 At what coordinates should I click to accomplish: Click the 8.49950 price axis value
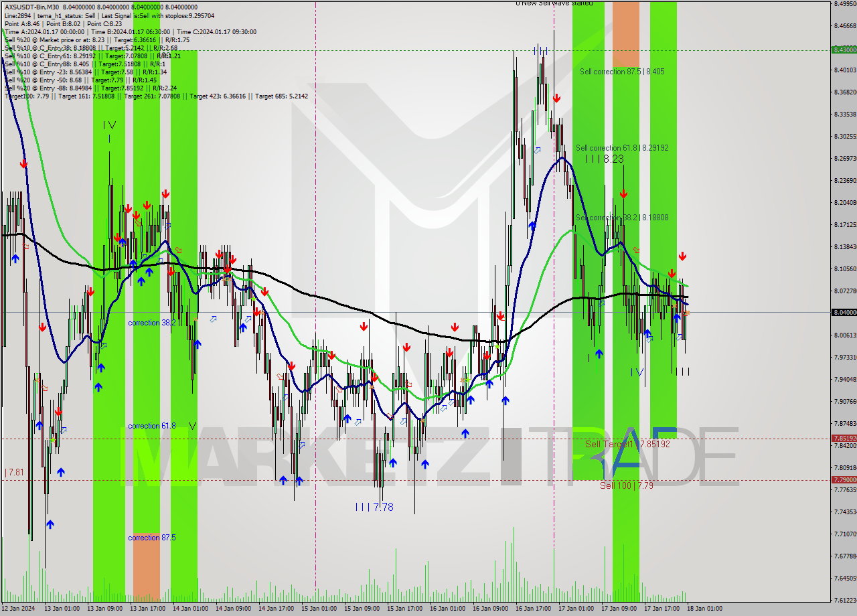click(844, 3)
